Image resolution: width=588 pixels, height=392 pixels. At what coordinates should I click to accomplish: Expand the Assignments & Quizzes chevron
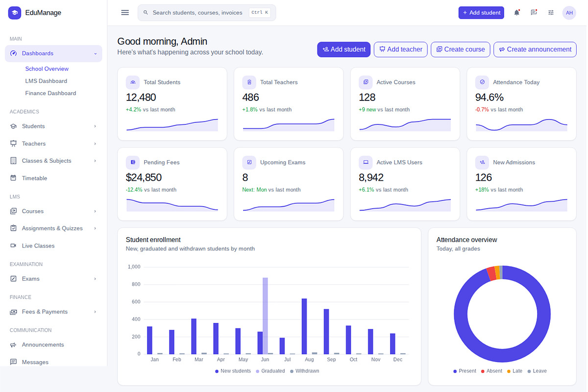click(x=95, y=228)
